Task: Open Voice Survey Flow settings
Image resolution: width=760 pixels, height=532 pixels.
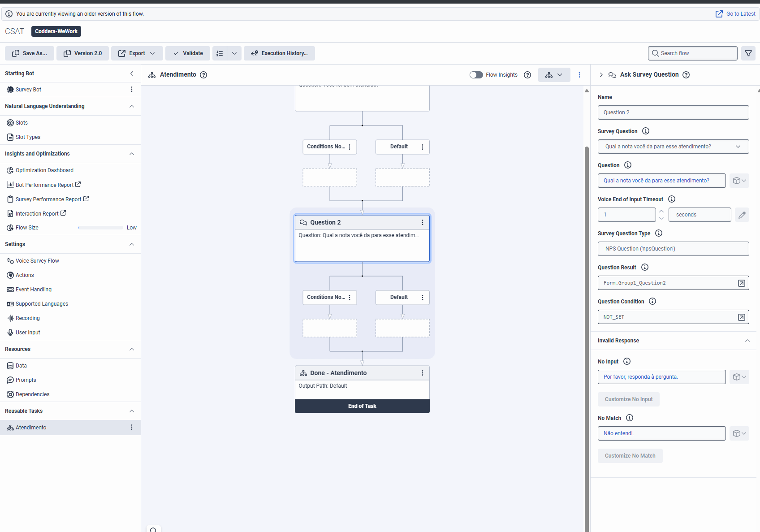Action: [x=37, y=261]
